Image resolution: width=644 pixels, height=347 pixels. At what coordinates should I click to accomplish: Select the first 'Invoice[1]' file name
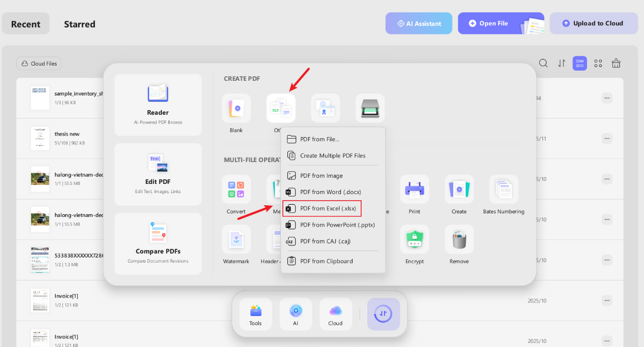pyautogui.click(x=67, y=296)
